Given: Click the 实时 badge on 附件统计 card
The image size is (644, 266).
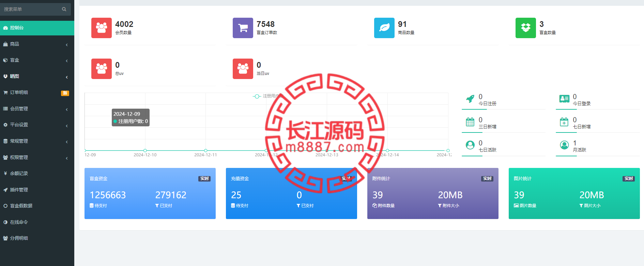Looking at the screenshot, I should [487, 179].
